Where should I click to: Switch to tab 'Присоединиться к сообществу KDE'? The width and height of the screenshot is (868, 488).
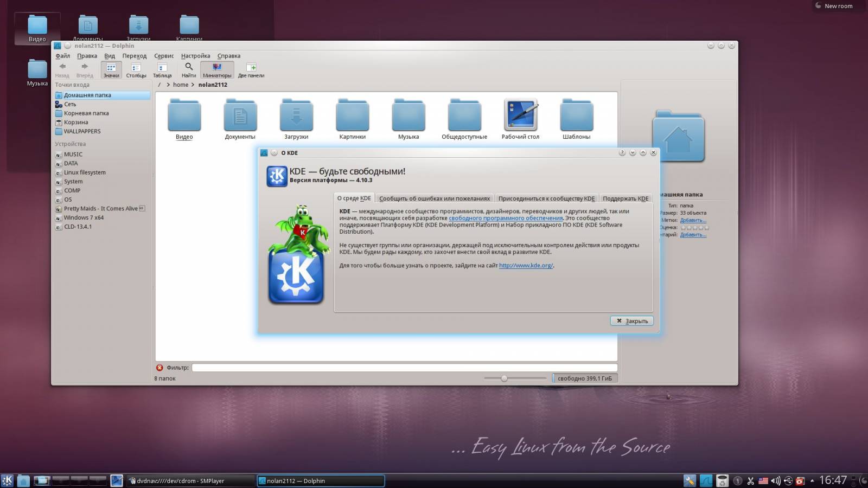[546, 198]
